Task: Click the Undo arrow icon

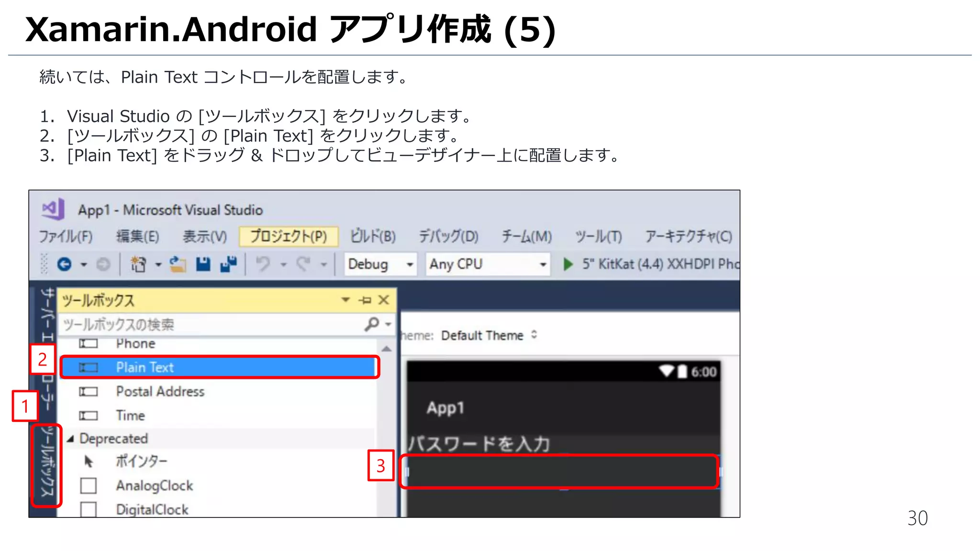Action: [263, 264]
